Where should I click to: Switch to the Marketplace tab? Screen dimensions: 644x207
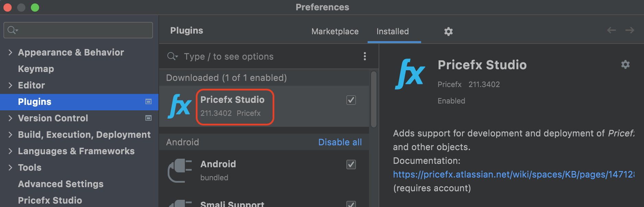(x=335, y=32)
